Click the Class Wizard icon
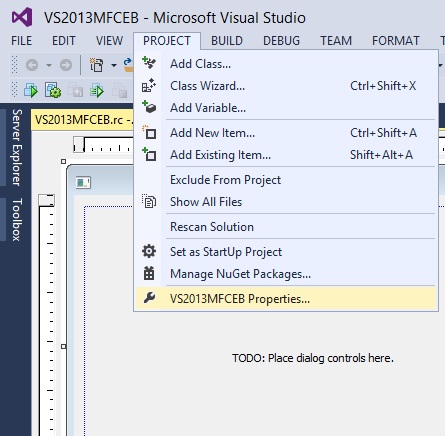Image resolution: width=445 pixels, height=436 pixels. (x=149, y=85)
